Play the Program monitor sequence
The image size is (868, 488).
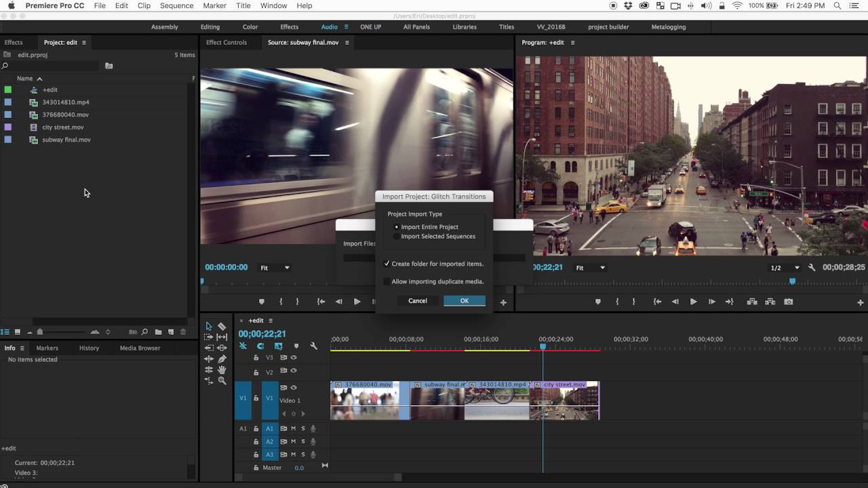[693, 302]
